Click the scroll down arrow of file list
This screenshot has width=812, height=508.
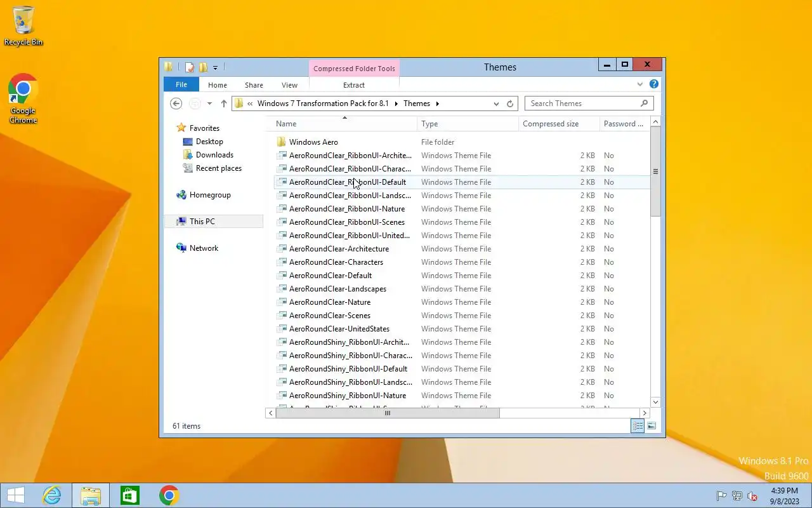pyautogui.click(x=656, y=402)
